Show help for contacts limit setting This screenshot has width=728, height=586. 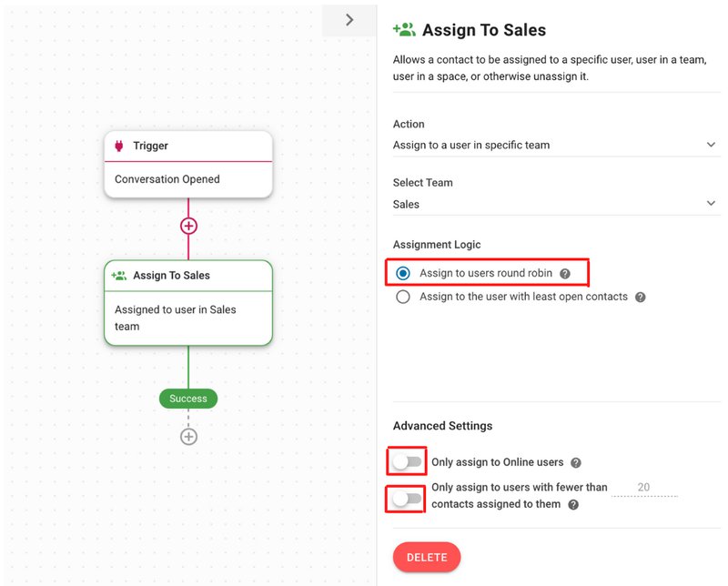[573, 505]
